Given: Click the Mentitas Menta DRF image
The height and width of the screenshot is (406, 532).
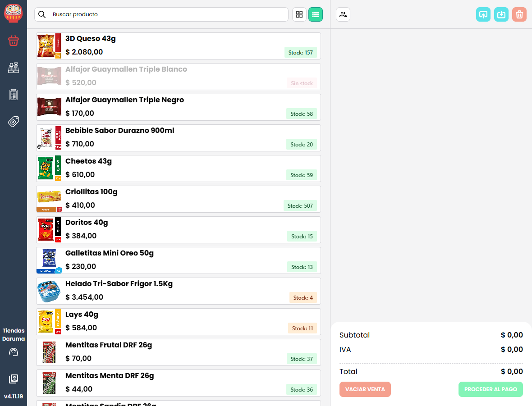Looking at the screenshot, I should 49,383.
